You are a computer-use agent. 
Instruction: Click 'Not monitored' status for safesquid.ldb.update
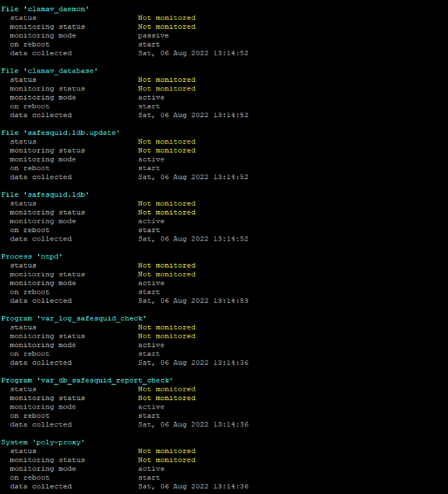click(x=166, y=141)
